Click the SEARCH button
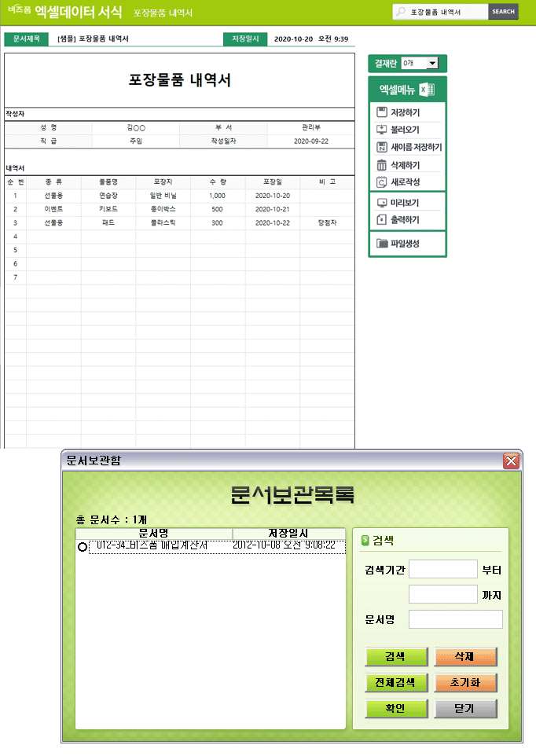The height and width of the screenshot is (756, 536). pos(503,12)
